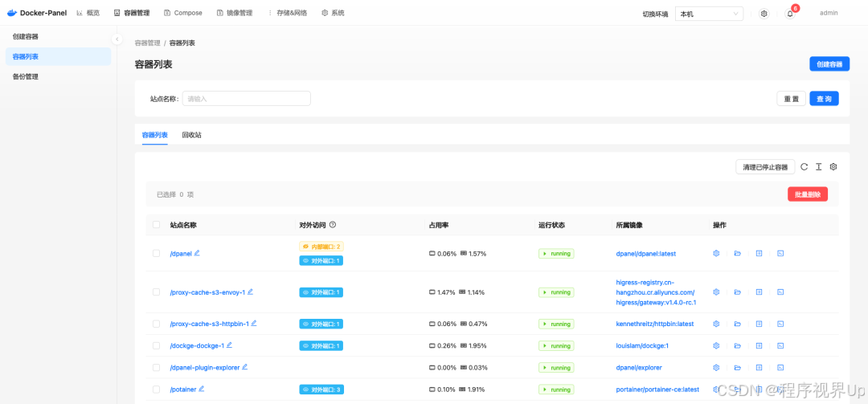Open terminal for /proxy-cache-s3-httpbin-1 container
Screen dimensions: 868x404
pos(780,324)
